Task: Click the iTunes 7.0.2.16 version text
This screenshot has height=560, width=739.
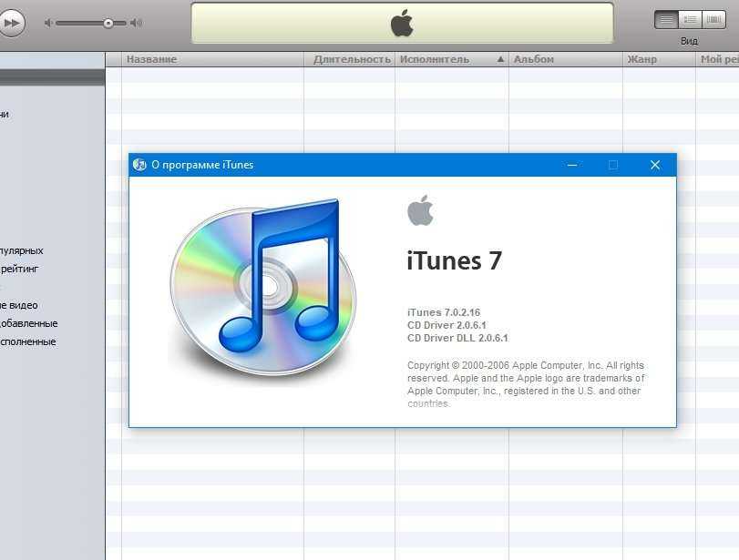Action: [444, 312]
